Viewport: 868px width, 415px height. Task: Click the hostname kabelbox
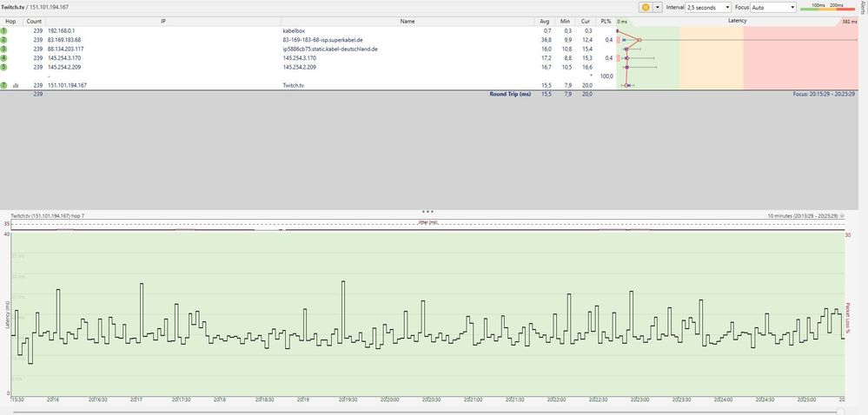click(x=294, y=30)
